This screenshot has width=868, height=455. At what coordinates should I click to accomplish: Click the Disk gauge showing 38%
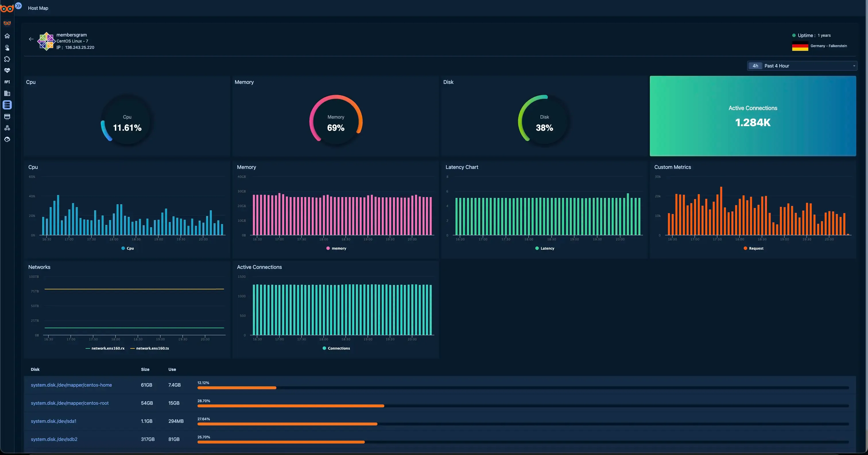click(545, 120)
